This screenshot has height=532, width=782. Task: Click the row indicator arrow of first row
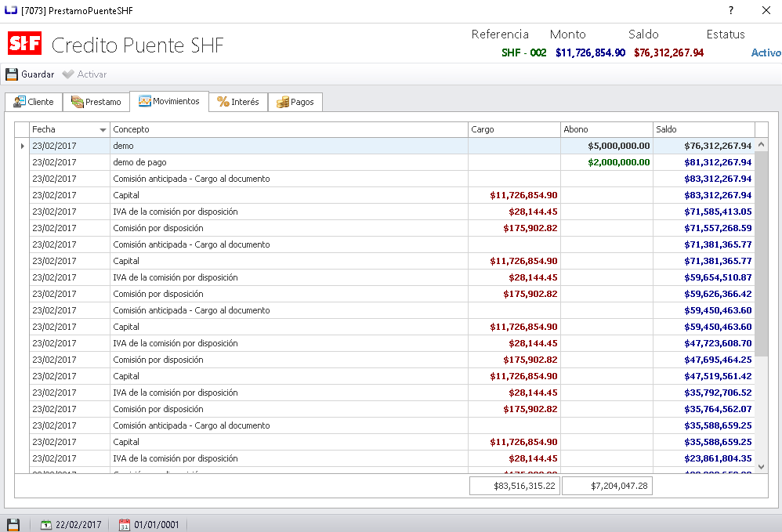(22, 146)
